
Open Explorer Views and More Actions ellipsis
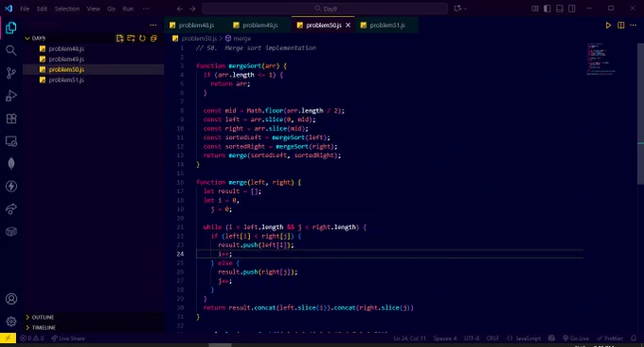153,25
